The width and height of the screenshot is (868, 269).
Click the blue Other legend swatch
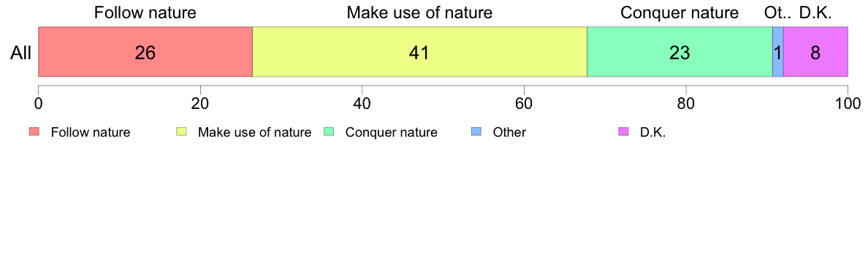tap(476, 132)
